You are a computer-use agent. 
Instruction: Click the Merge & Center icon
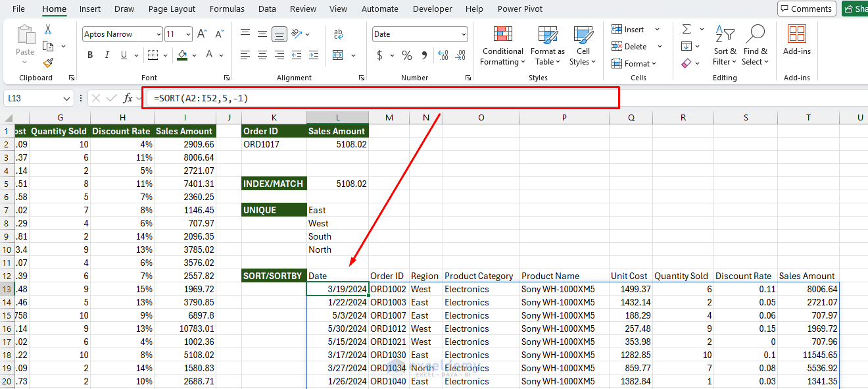click(x=339, y=55)
